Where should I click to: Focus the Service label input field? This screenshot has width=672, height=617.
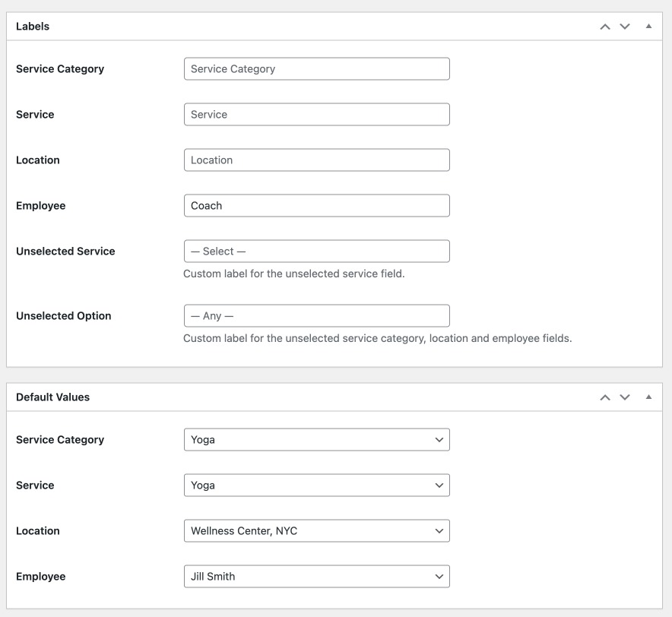coord(316,115)
